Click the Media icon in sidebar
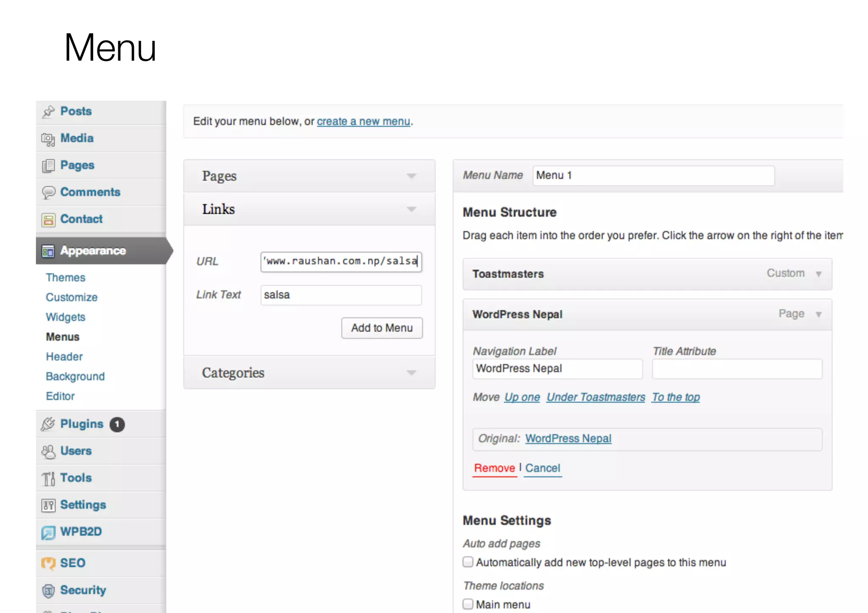Viewport: 868px width, 613px height. point(48,139)
